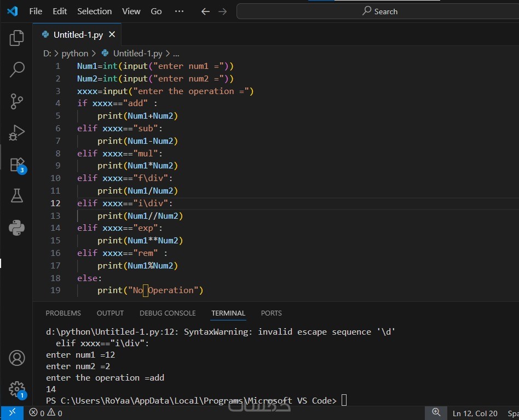Click the errors and warnings count in status bar

pyautogui.click(x=46, y=413)
